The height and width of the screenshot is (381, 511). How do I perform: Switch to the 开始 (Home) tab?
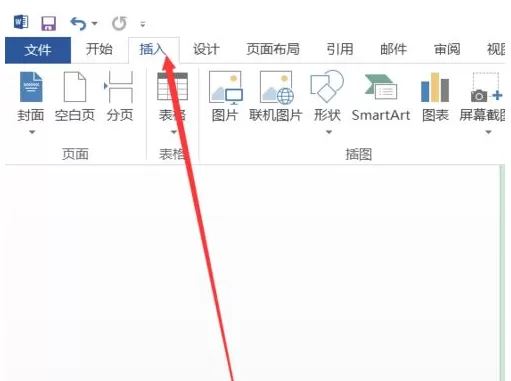click(x=99, y=49)
